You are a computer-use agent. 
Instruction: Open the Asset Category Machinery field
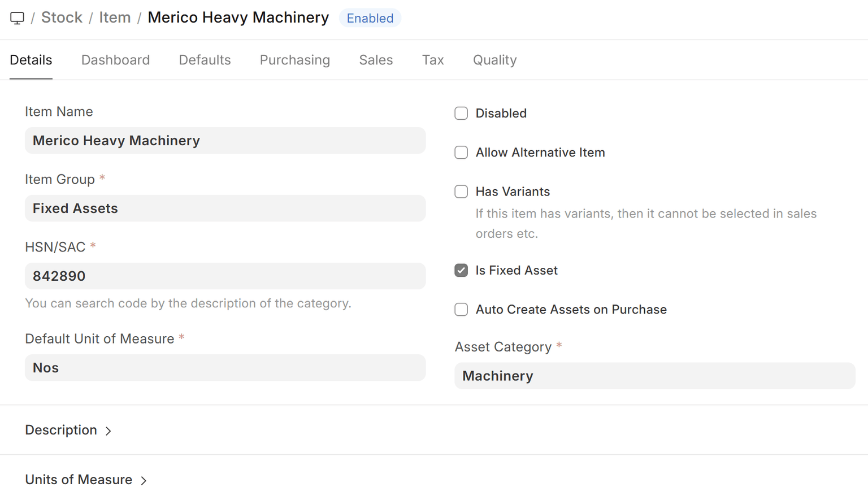pos(654,376)
